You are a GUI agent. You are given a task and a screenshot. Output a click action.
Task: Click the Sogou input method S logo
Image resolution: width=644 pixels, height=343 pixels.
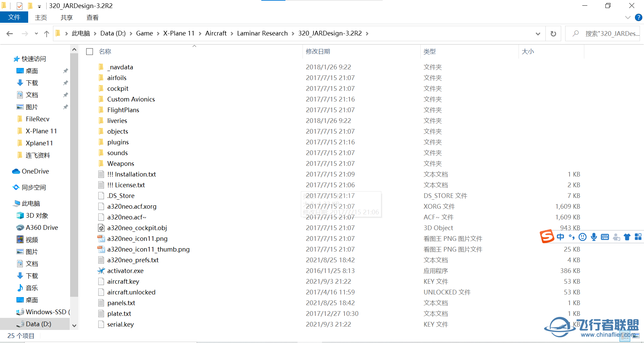pos(547,236)
